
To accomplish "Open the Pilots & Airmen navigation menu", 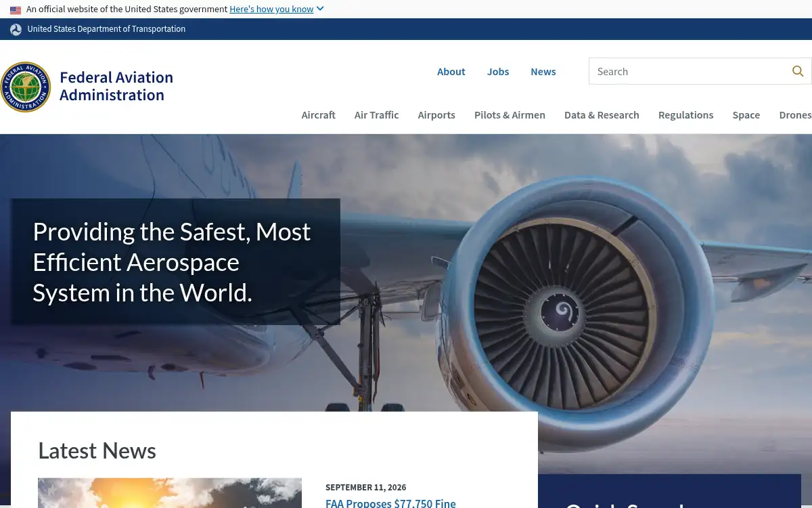I will (x=510, y=115).
